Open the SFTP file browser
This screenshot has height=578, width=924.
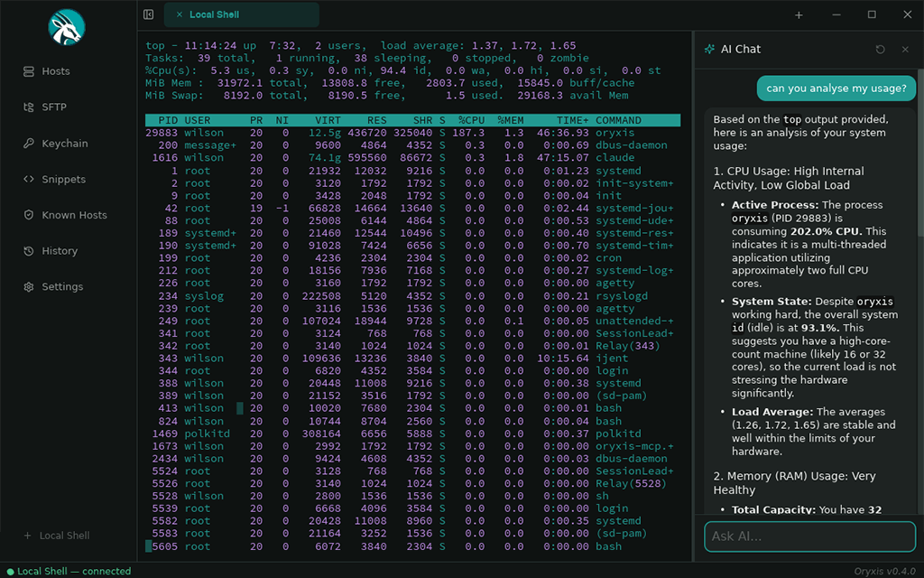pyautogui.click(x=52, y=107)
